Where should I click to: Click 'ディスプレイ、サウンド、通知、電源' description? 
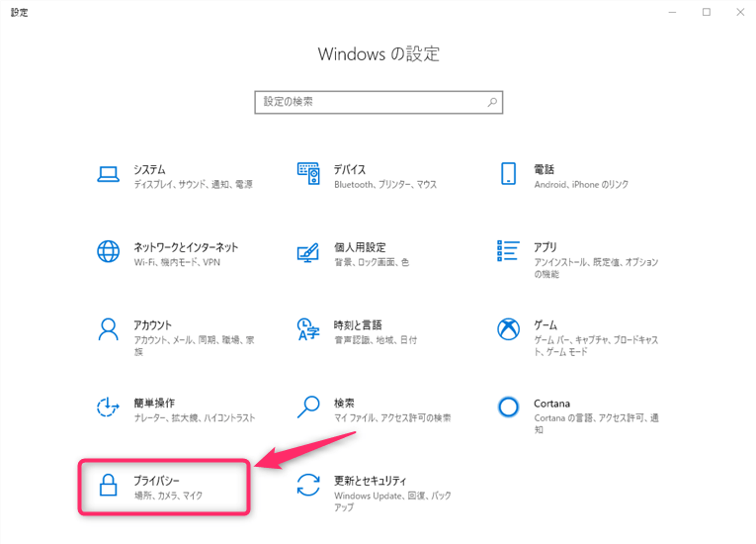tap(193, 184)
